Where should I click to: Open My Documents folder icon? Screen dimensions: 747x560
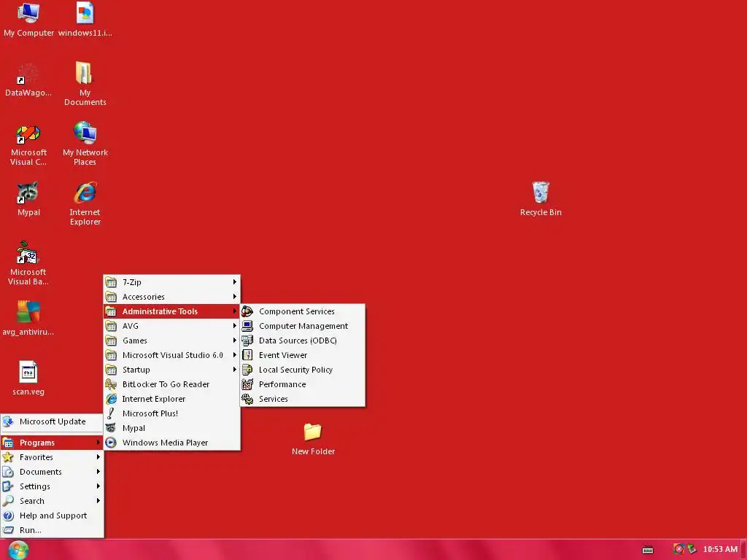(85, 84)
